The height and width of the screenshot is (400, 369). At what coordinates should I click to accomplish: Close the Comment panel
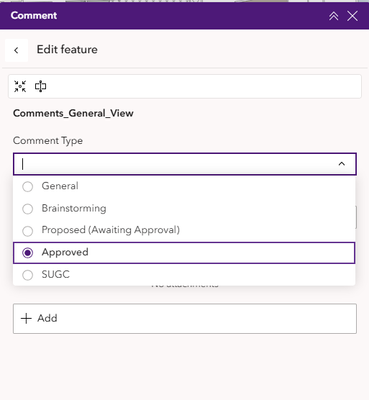pos(352,16)
